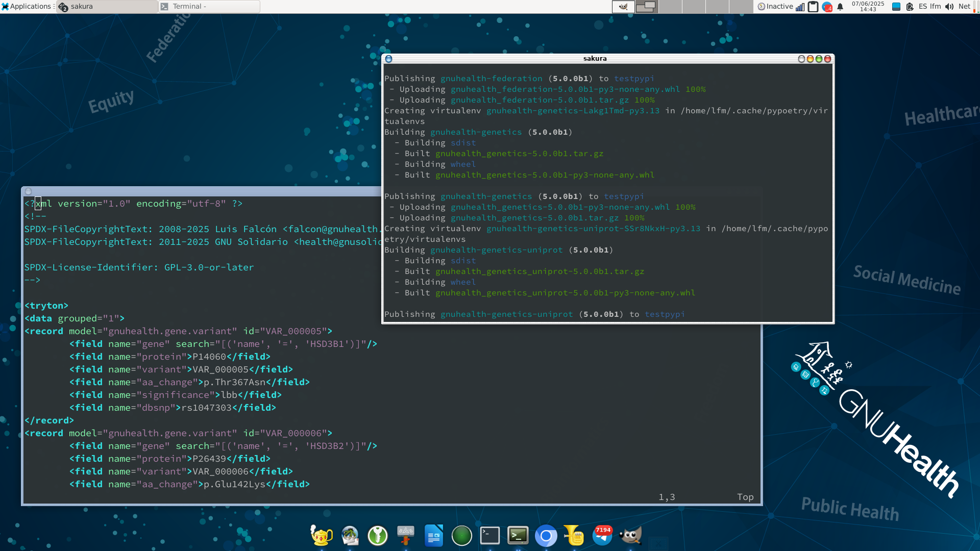The height and width of the screenshot is (551, 980).
Task: Click the 1,3 cursor position in the status line
Action: point(667,497)
